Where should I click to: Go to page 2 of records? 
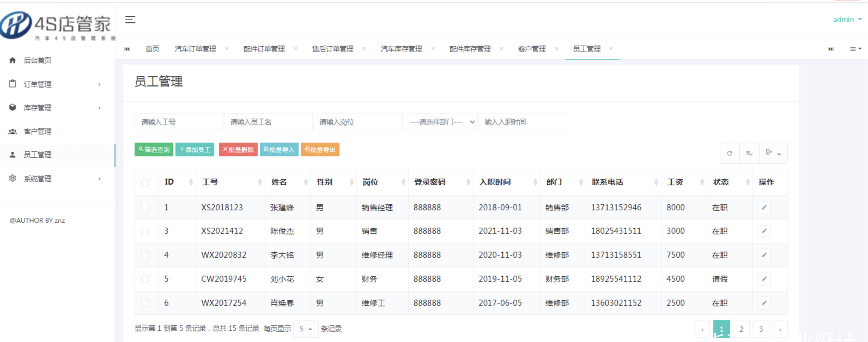click(741, 329)
